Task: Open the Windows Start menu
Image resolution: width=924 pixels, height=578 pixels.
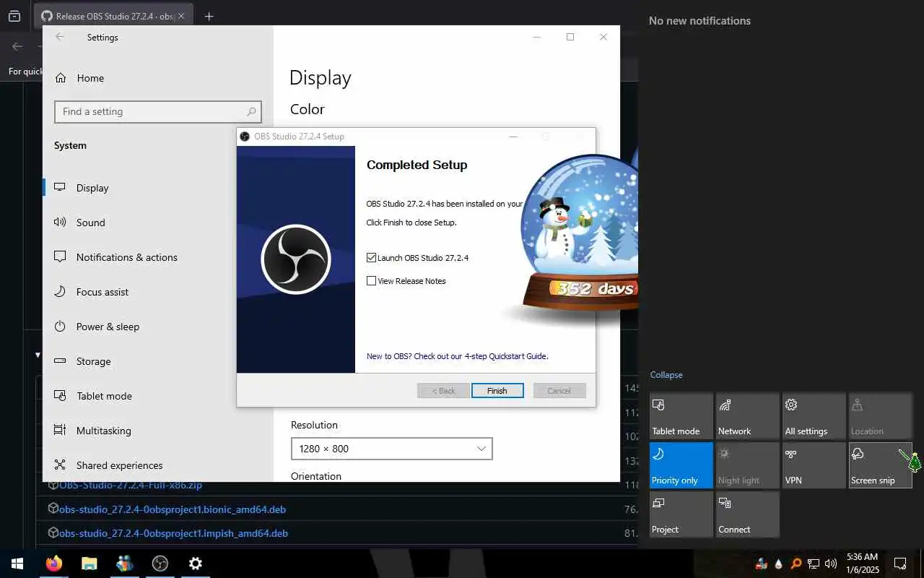Action: 17,564
